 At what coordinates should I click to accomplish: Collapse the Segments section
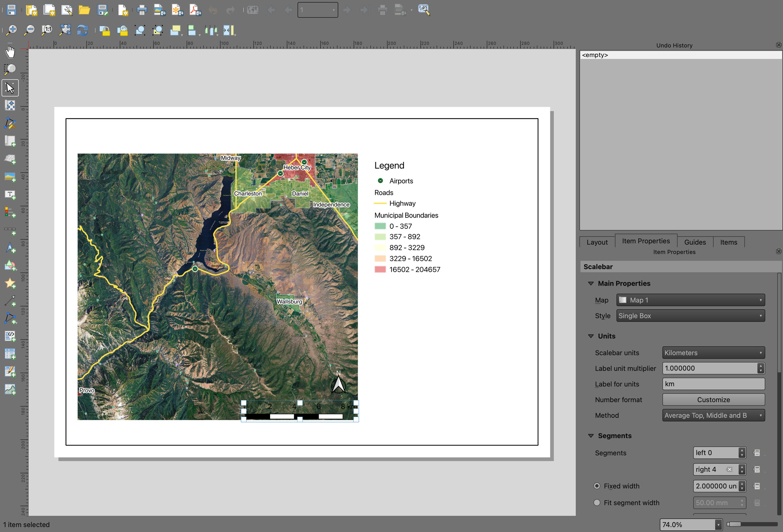(x=591, y=436)
